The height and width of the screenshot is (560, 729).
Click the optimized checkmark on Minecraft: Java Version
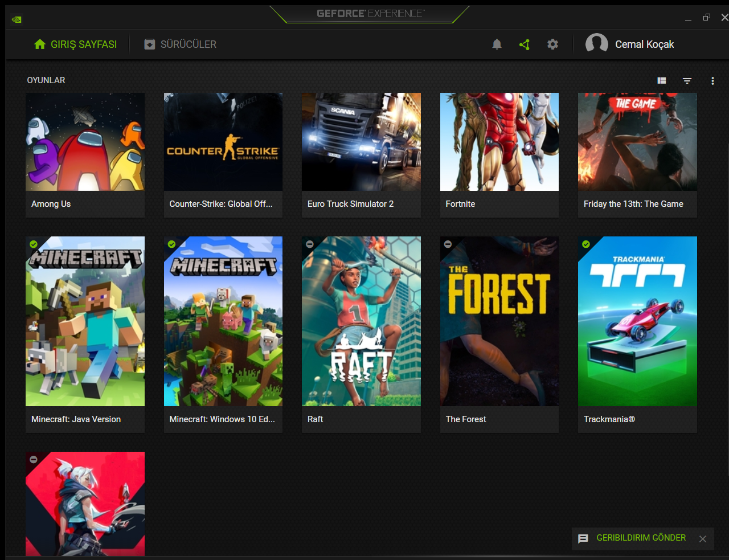pyautogui.click(x=34, y=244)
